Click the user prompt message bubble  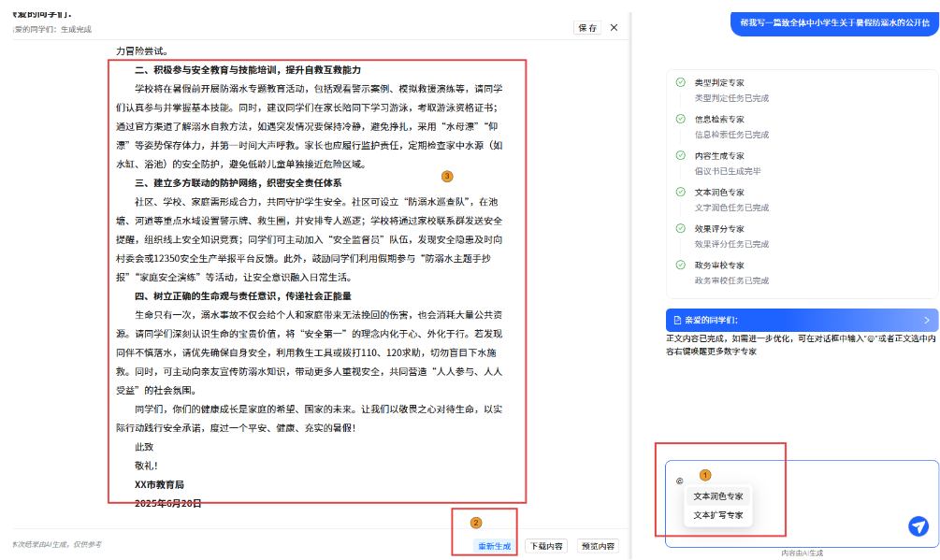835,22
